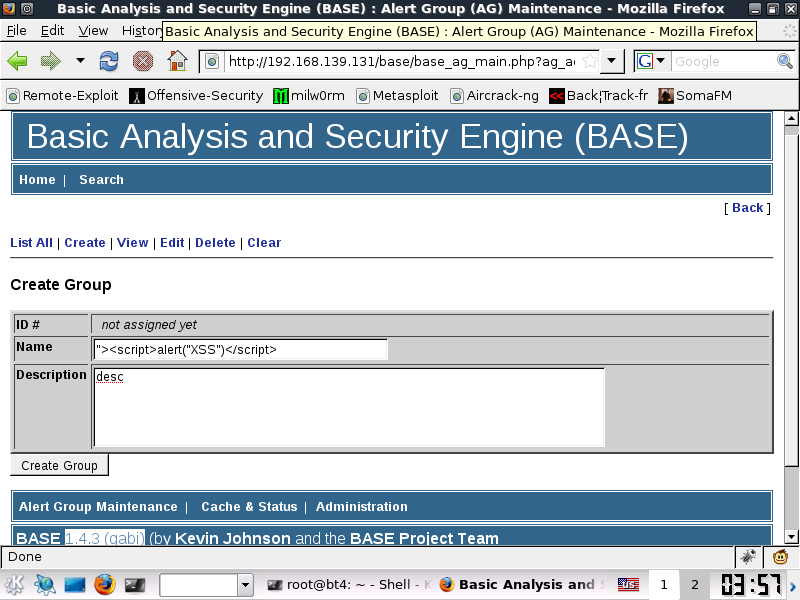Click the Name input field
This screenshot has width=800, height=600.
point(241,350)
